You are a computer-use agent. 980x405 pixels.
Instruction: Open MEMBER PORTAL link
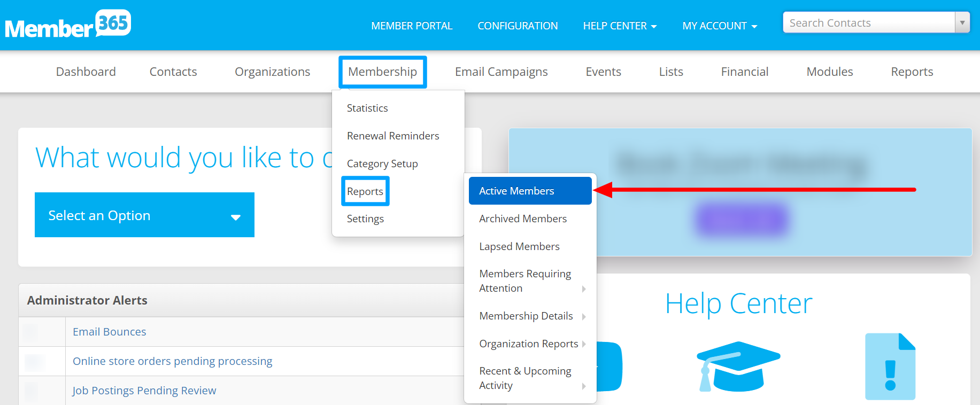[412, 26]
